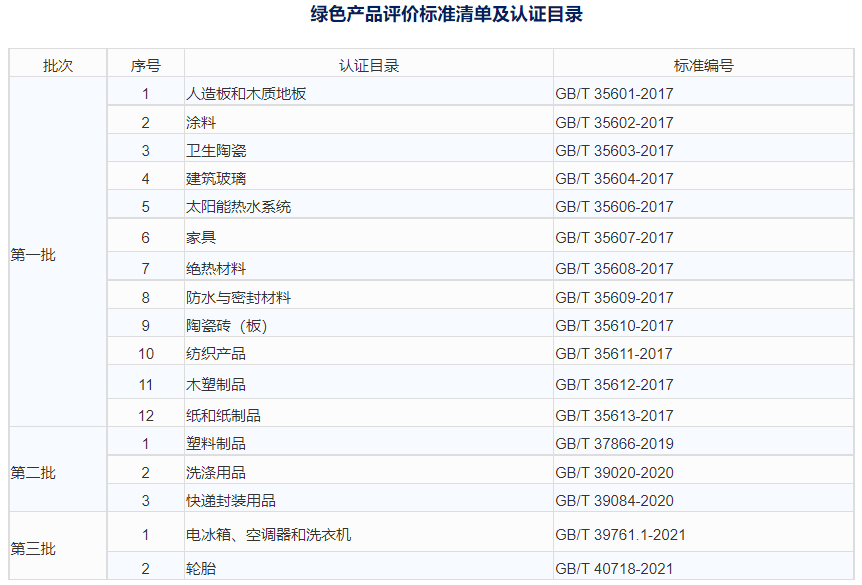Click standard number GB/T 37866-2019

coord(614,444)
